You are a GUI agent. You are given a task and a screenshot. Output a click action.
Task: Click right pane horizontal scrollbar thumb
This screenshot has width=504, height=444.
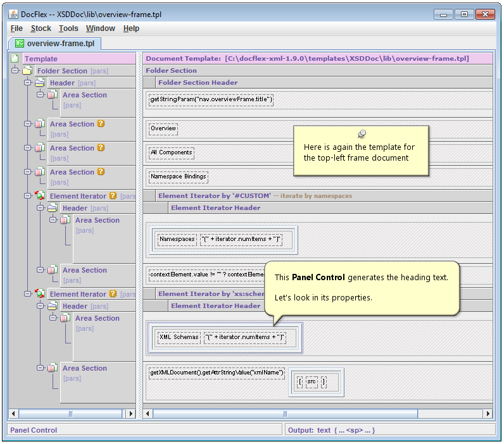pyautogui.click(x=285, y=414)
